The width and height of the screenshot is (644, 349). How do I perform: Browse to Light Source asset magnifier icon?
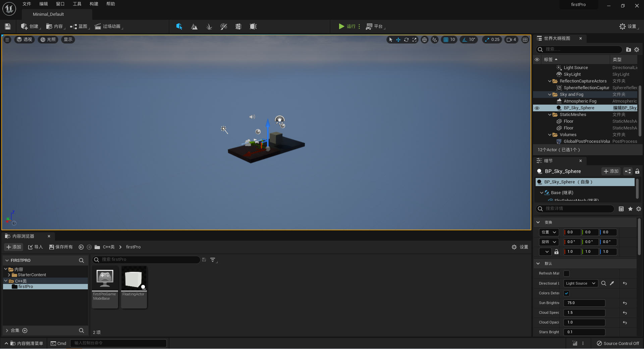603,283
